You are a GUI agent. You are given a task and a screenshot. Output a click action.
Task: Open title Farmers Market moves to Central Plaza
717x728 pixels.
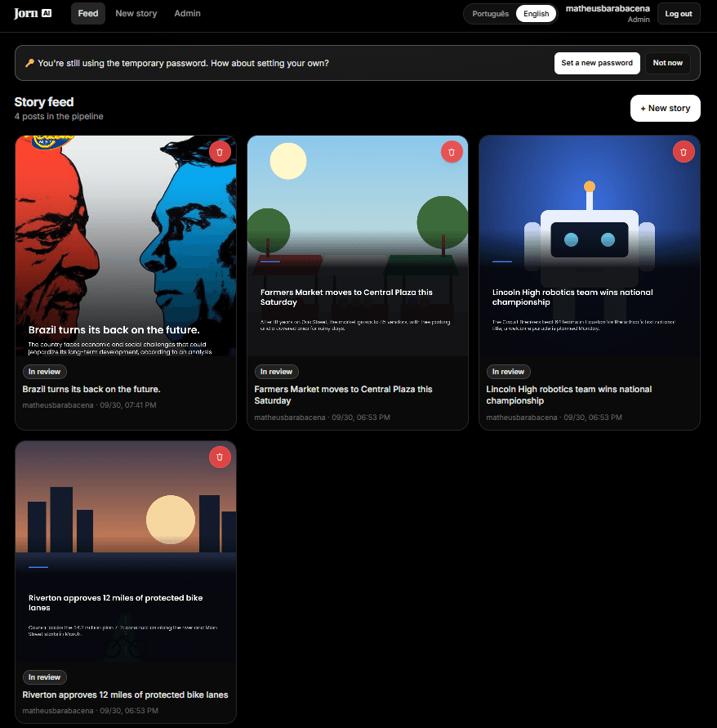[x=344, y=395]
